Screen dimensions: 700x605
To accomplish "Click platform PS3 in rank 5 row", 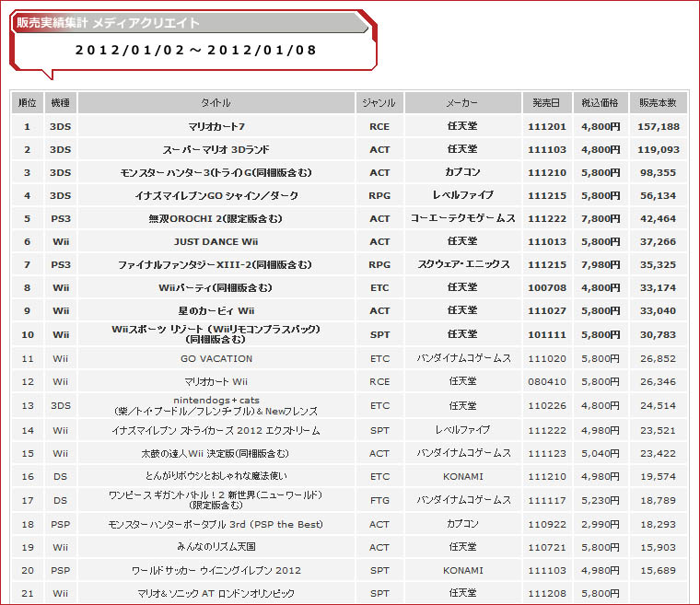I will (x=61, y=219).
